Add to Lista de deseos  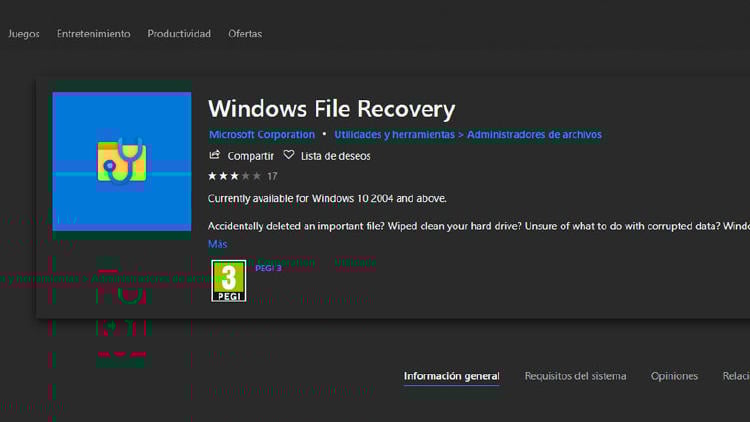point(335,156)
